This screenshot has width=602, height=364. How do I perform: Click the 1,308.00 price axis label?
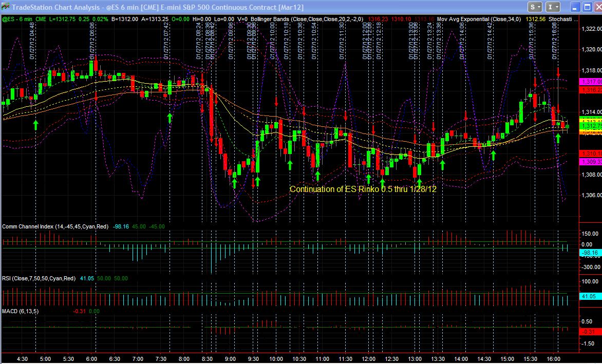pos(592,175)
